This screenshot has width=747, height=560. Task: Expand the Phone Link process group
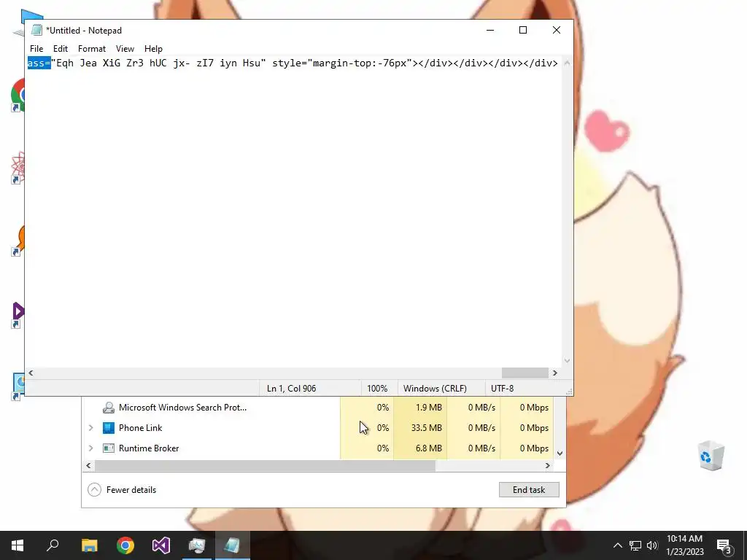(90, 427)
